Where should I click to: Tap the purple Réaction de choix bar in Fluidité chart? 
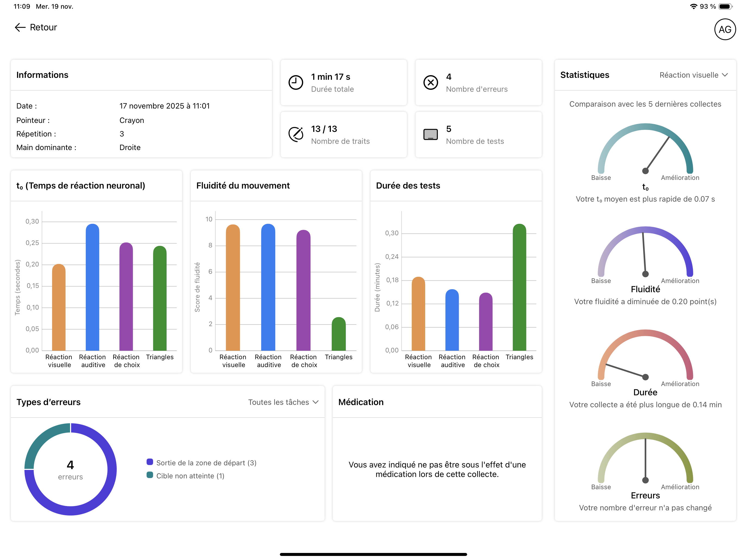click(303, 290)
